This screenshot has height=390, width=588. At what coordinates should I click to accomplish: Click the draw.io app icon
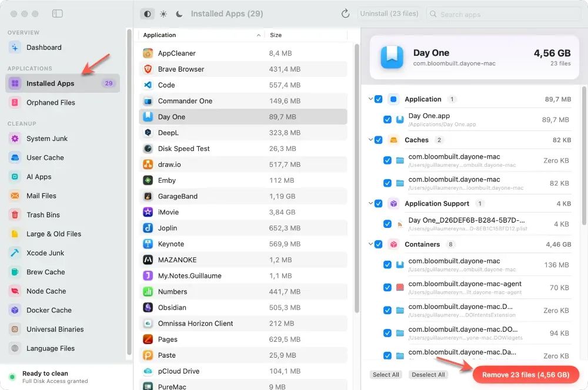(x=148, y=164)
